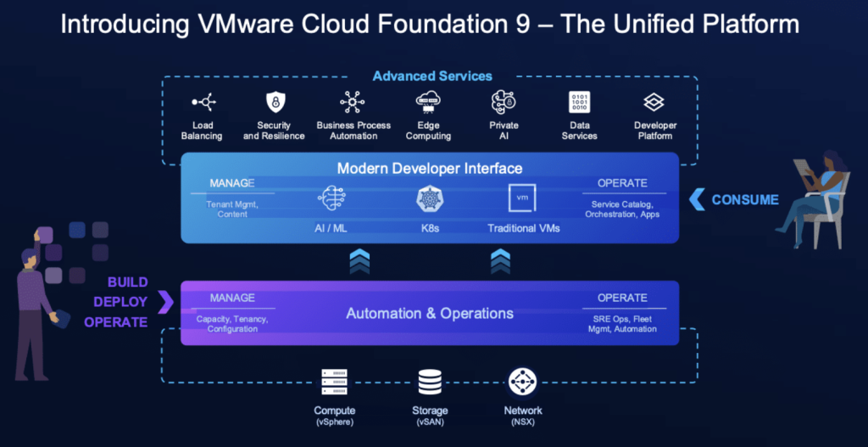Image resolution: width=868 pixels, height=447 pixels.
Task: Click the Load Balancing icon
Action: [x=203, y=102]
